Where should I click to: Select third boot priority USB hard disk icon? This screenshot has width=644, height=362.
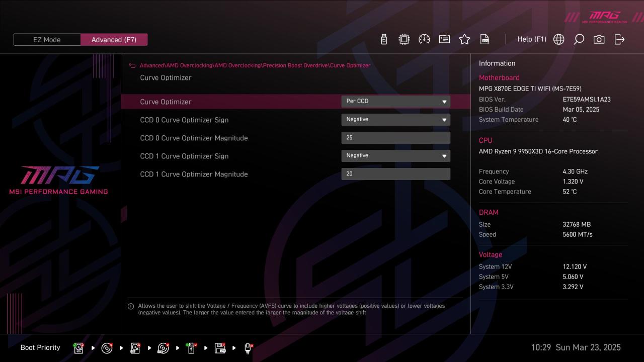point(135,348)
